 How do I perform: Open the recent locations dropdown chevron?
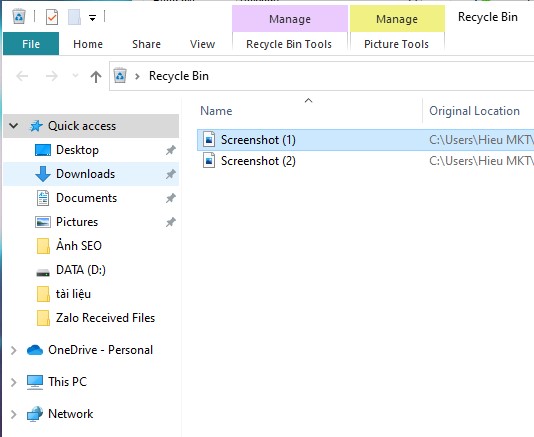coord(75,76)
